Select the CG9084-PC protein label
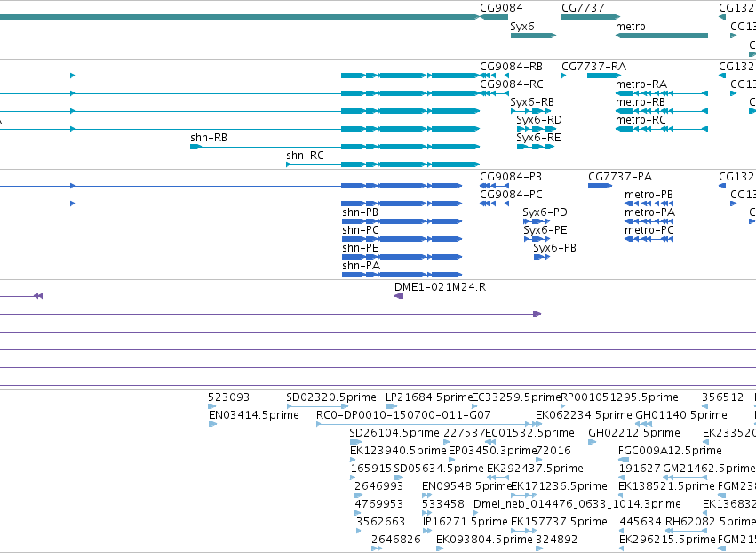 [x=511, y=195]
